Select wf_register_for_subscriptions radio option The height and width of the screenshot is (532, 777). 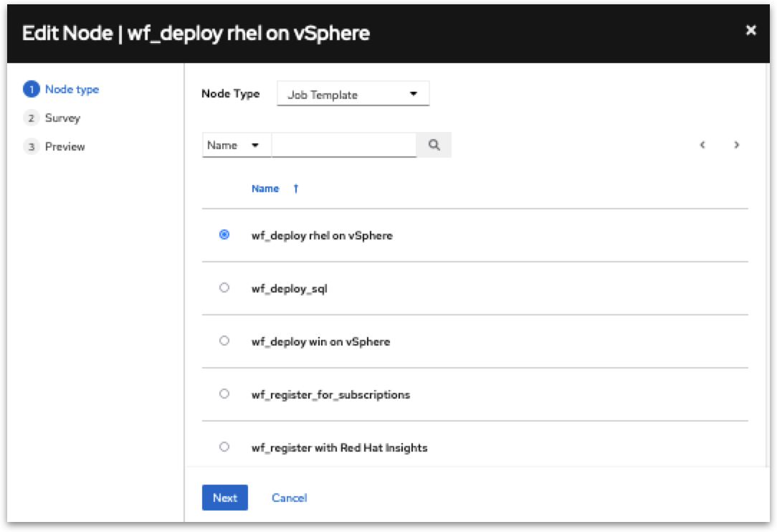pos(224,394)
